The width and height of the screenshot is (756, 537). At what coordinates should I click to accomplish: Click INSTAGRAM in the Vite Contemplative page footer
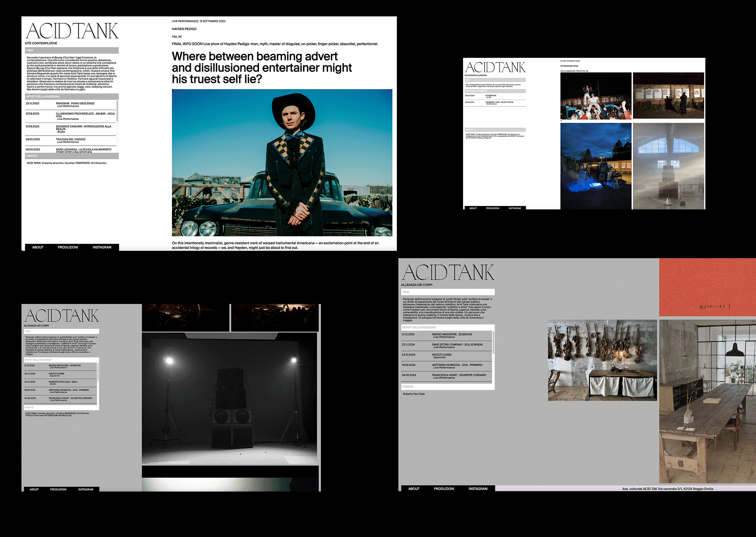tap(102, 247)
